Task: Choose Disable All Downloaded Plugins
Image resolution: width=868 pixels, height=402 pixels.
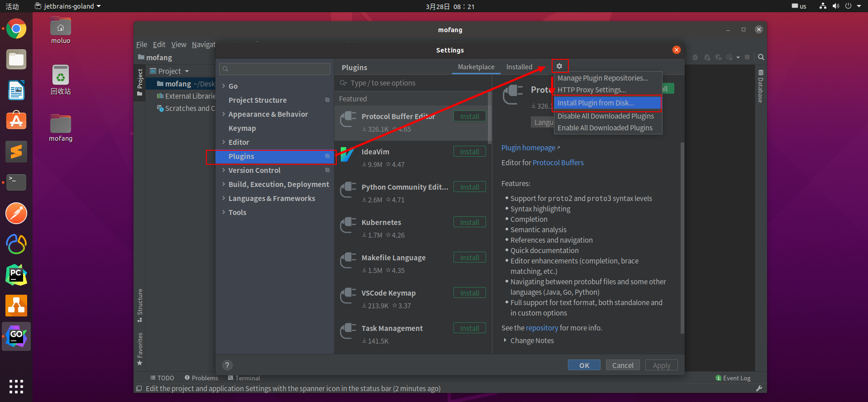Action: pyautogui.click(x=606, y=116)
